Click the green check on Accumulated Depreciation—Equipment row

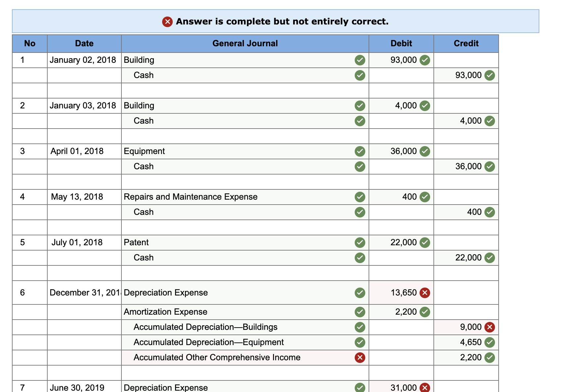(x=360, y=342)
